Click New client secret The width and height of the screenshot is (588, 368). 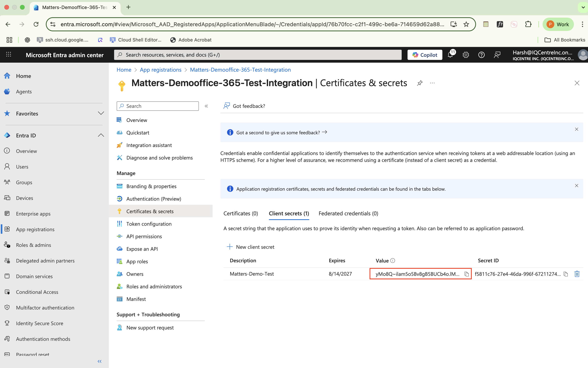point(250,247)
